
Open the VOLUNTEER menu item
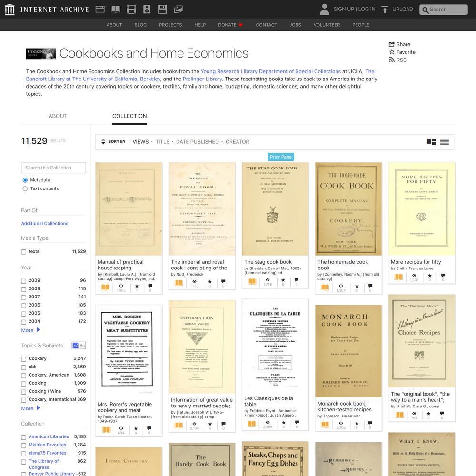pyautogui.click(x=327, y=25)
